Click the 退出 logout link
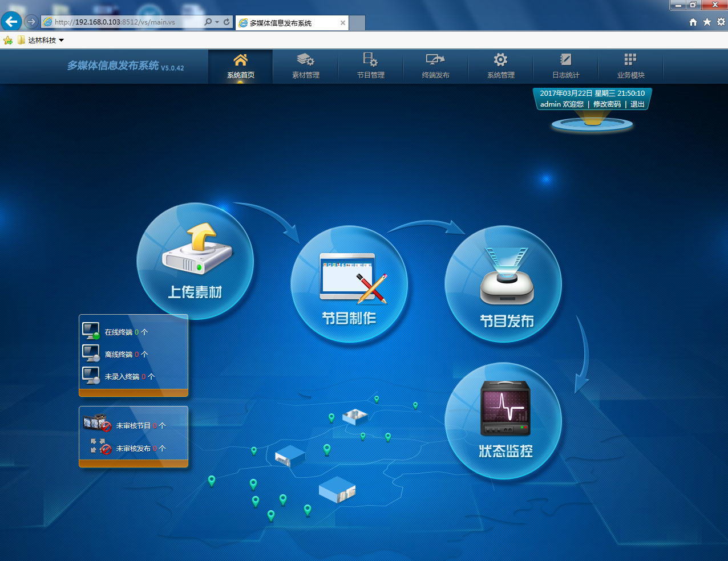Screen dimensions: 728x561 (637, 104)
